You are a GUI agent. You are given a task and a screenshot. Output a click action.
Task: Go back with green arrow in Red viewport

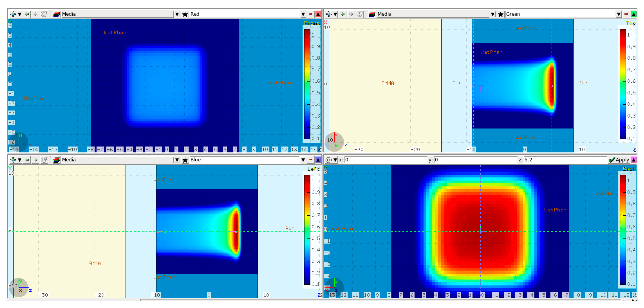click(27, 14)
